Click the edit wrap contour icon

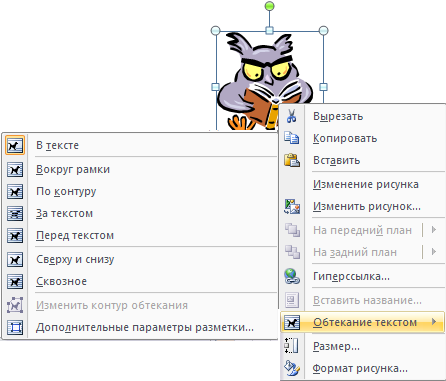click(x=15, y=305)
